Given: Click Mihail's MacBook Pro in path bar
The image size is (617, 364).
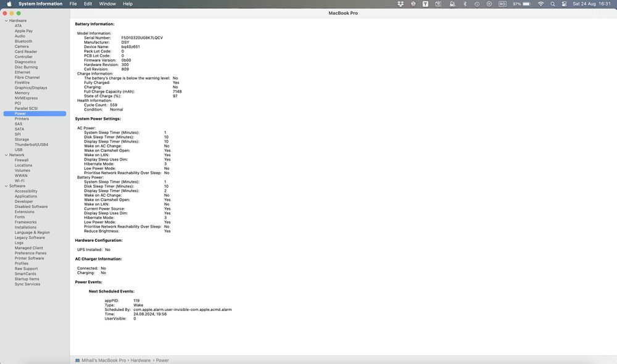Looking at the screenshot, I should tap(104, 360).
